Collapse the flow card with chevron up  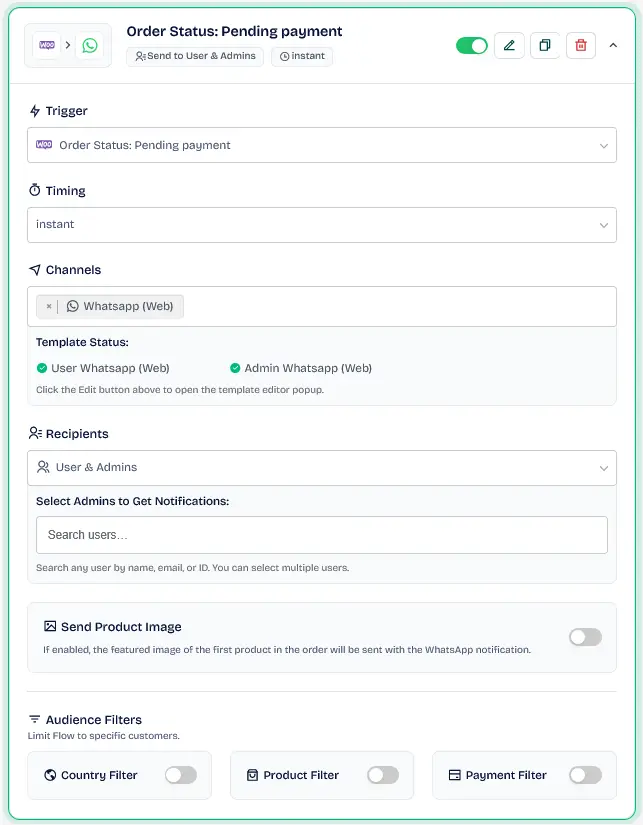tap(613, 46)
